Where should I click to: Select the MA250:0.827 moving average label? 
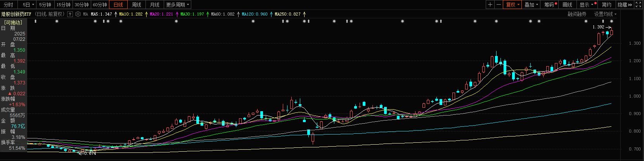[287, 14]
